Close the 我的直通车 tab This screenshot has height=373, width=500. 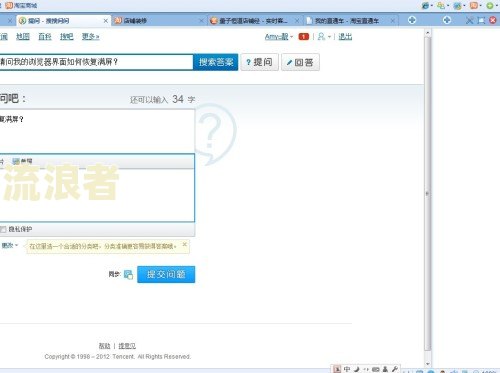click(393, 21)
